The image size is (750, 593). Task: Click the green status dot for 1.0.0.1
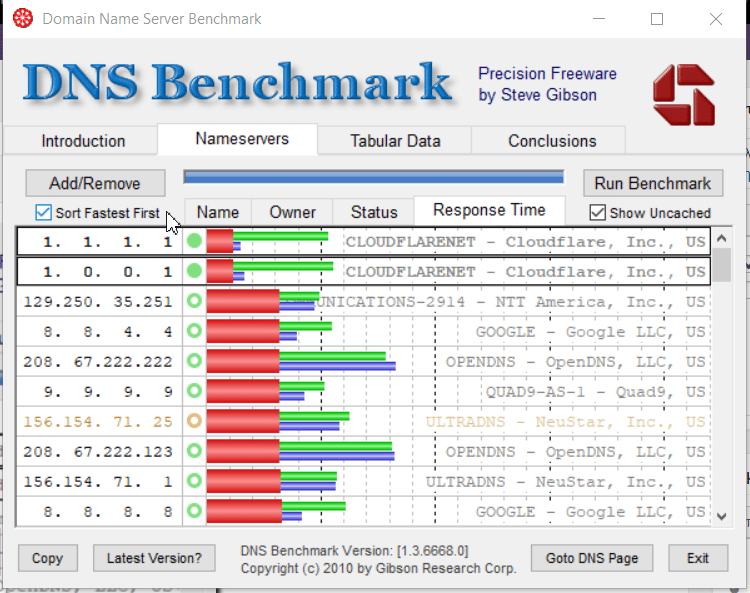[194, 271]
